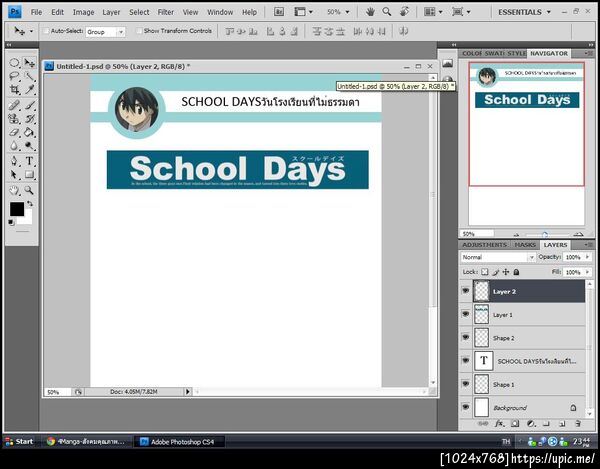Select the Horizontal Type tool

point(29,161)
